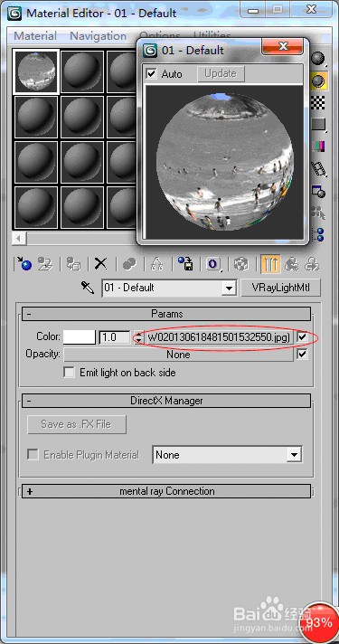Click the Get Material icon
Image resolution: width=339 pixels, height=644 pixels.
(x=24, y=263)
